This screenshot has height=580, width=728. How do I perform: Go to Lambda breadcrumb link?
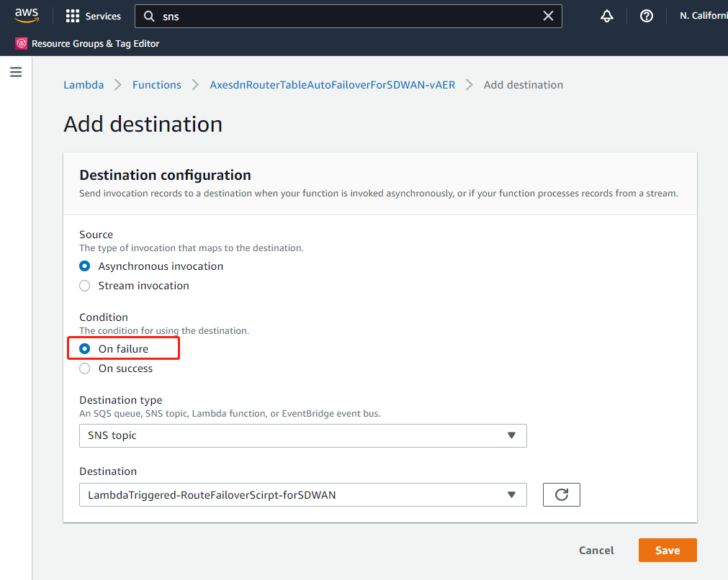(84, 85)
